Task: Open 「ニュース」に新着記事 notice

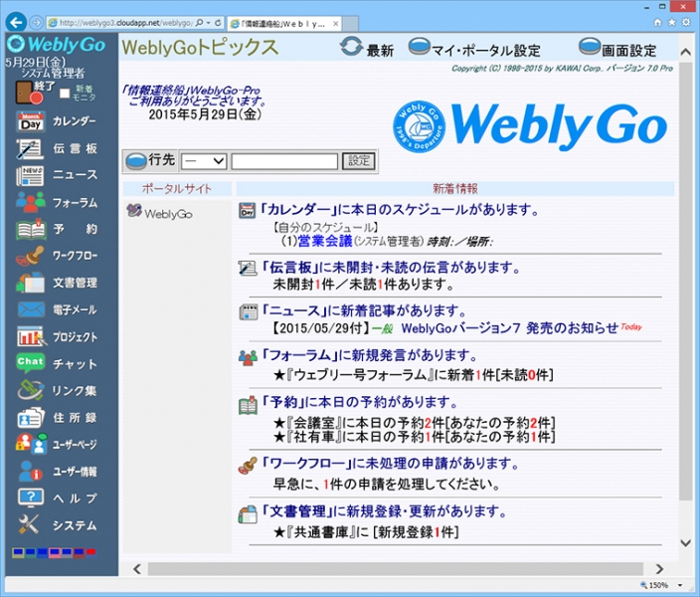Action: point(364,310)
